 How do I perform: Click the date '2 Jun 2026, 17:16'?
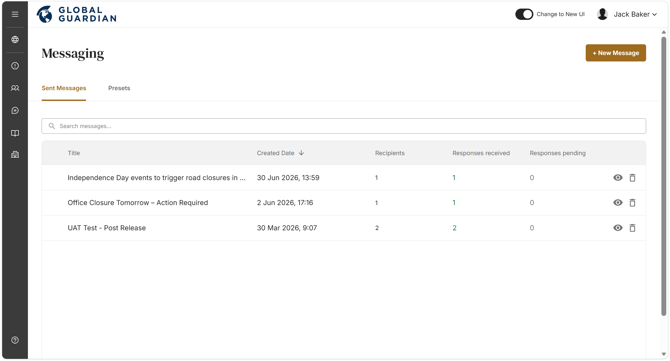click(x=285, y=203)
